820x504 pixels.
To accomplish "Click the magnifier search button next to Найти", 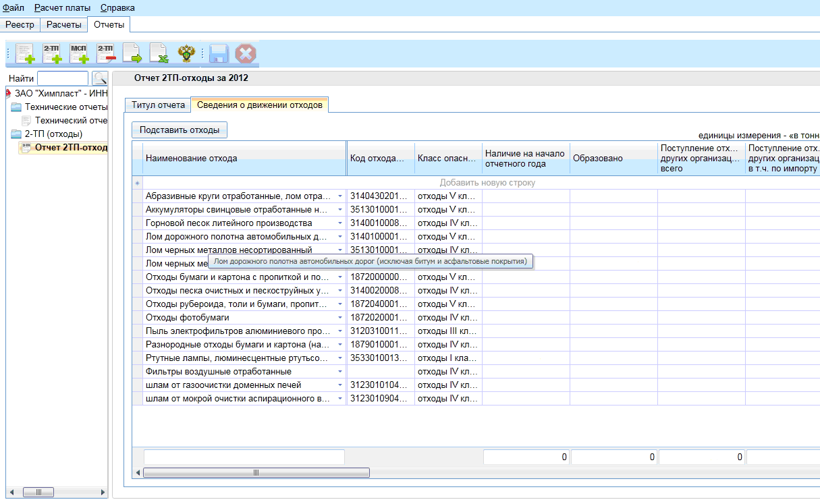I will pos(100,79).
